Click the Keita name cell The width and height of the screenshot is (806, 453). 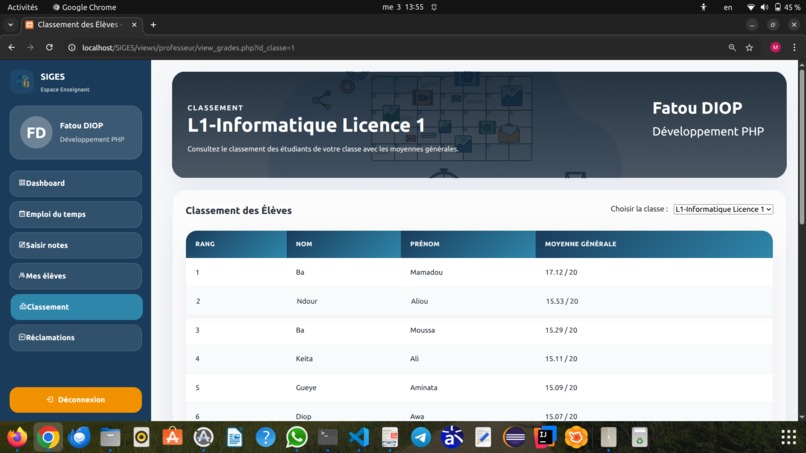(x=304, y=359)
